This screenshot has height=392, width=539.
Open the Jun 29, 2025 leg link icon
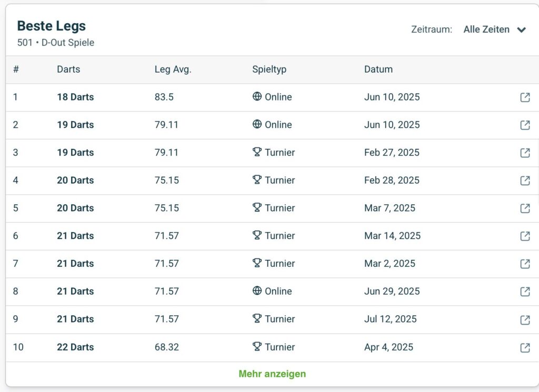point(525,292)
